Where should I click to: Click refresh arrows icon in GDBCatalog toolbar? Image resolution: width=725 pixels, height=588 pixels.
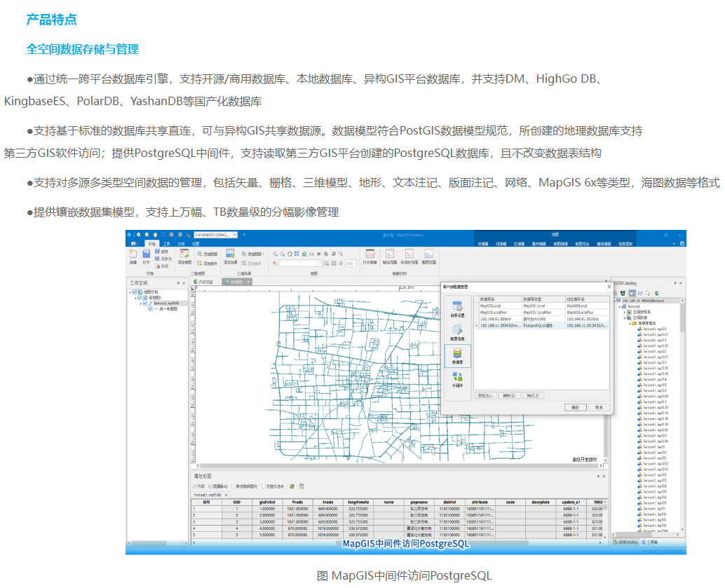(x=640, y=293)
